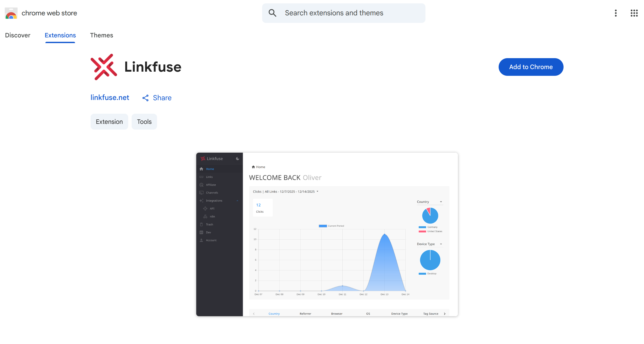Click the Trash icon in the sidebar
The image size is (644, 344).
pos(201,225)
